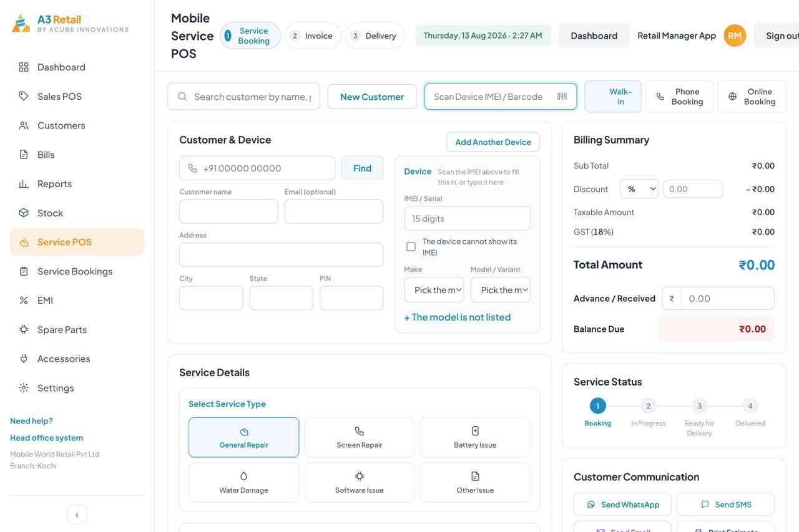This screenshot has width=799, height=532.
Task: Click the Service POS hand icon
Action: [x=24, y=242]
